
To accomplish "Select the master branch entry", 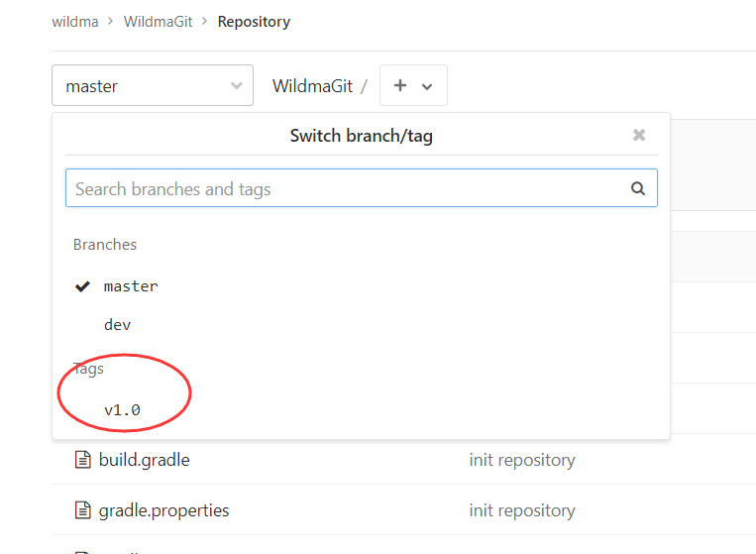I will click(x=131, y=286).
